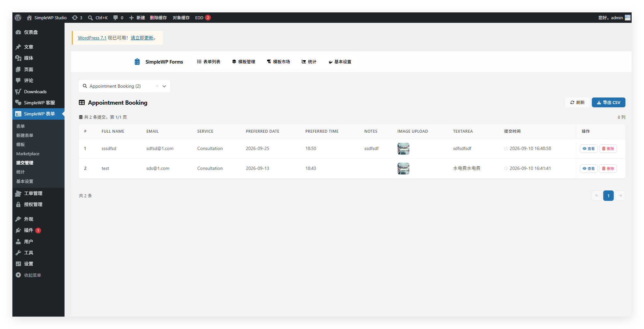Click PREFERRED DATE column header
Image resolution: width=644 pixels, height=329 pixels.
(x=262, y=131)
